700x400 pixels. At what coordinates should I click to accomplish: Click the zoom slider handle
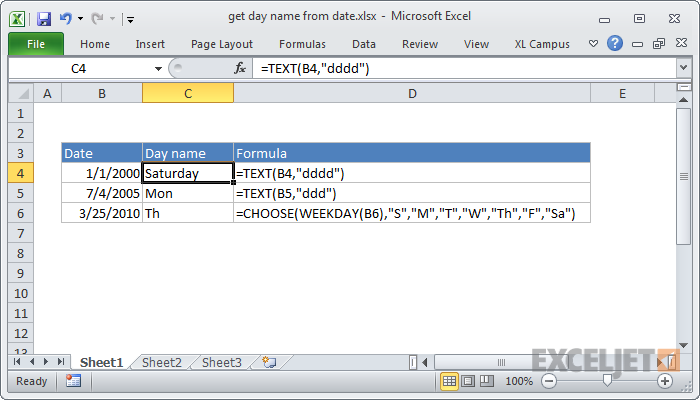(x=607, y=381)
